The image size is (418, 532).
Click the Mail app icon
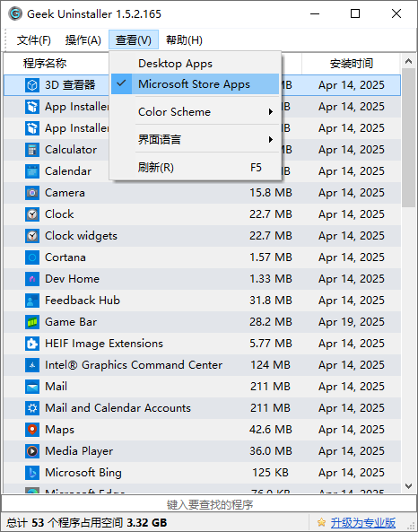[32, 387]
